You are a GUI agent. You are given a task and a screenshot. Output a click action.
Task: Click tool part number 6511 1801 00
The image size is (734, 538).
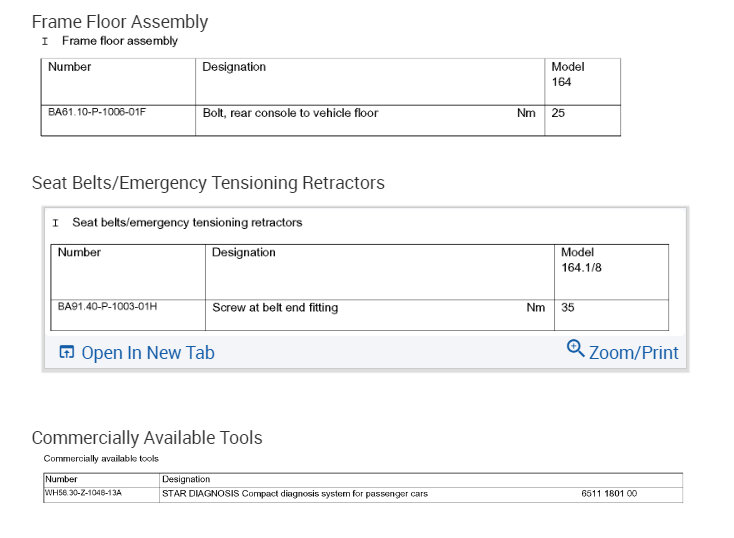(609, 494)
